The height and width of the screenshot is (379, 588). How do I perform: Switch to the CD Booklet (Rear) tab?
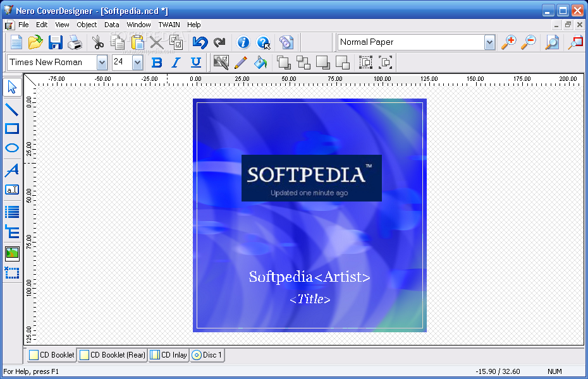coord(113,355)
